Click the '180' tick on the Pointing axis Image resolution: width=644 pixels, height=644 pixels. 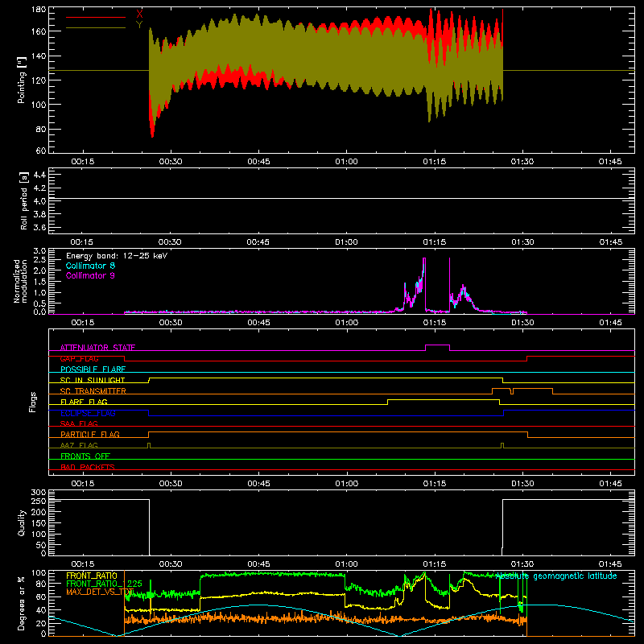pyautogui.click(x=39, y=10)
